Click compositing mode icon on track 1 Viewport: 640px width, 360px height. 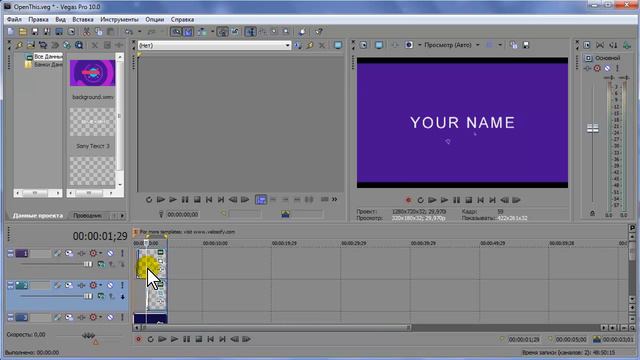(101, 264)
